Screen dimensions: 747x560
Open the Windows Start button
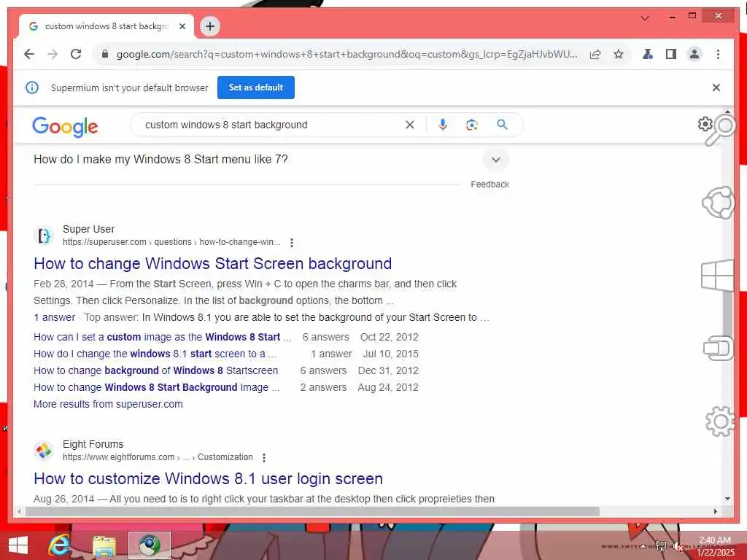pyautogui.click(x=18, y=545)
